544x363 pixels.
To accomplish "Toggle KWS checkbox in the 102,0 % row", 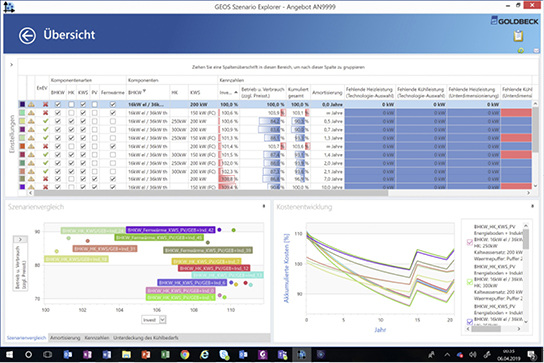I will tap(83, 163).
